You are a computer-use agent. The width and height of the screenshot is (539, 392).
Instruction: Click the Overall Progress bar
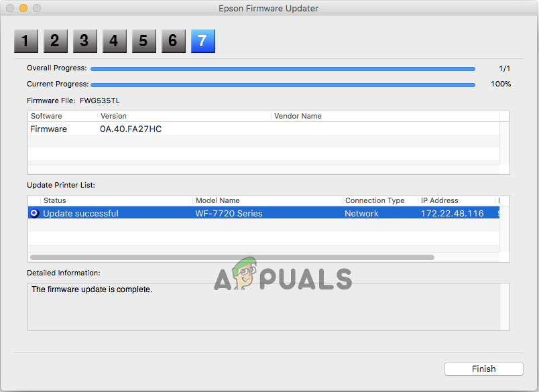[x=282, y=69]
